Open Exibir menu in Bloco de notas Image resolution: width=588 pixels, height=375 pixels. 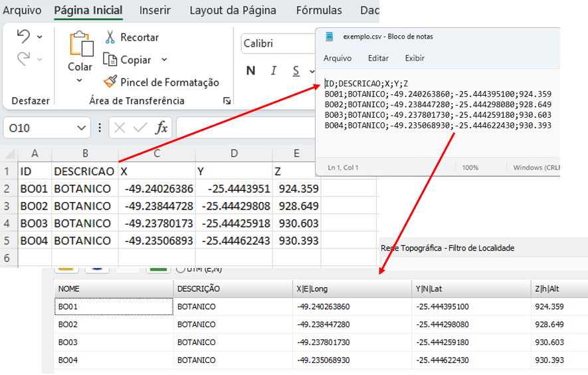(415, 59)
